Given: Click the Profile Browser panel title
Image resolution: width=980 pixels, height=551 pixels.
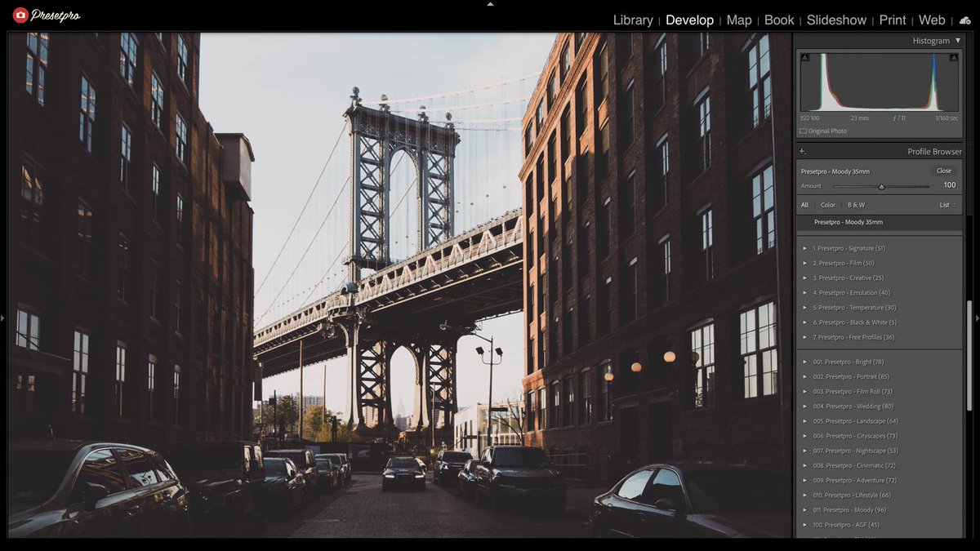Looking at the screenshot, I should tap(934, 152).
